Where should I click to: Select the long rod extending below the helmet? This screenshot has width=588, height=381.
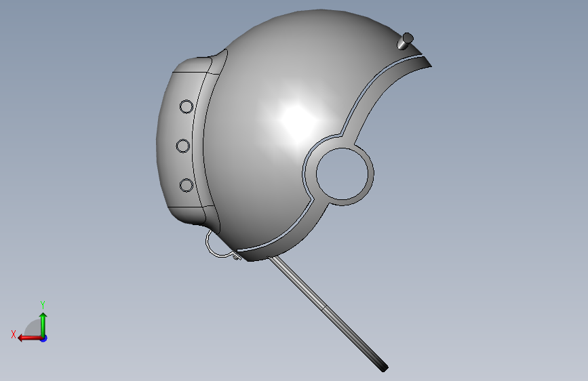(328, 313)
